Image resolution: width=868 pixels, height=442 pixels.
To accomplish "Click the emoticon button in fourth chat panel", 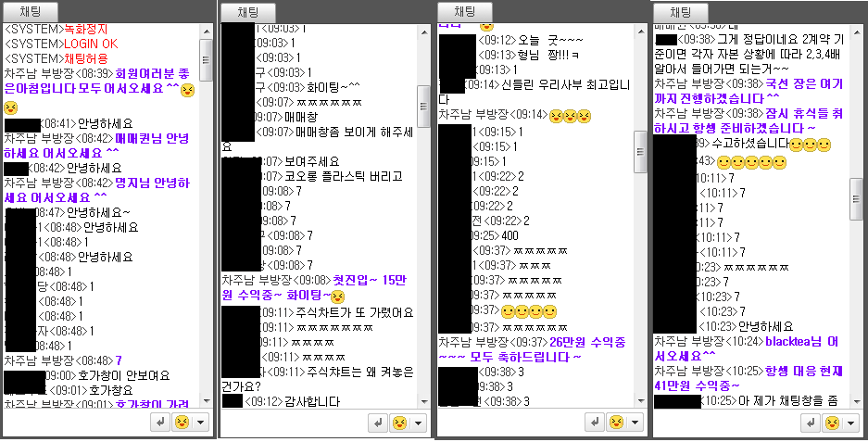I will tap(832, 423).
